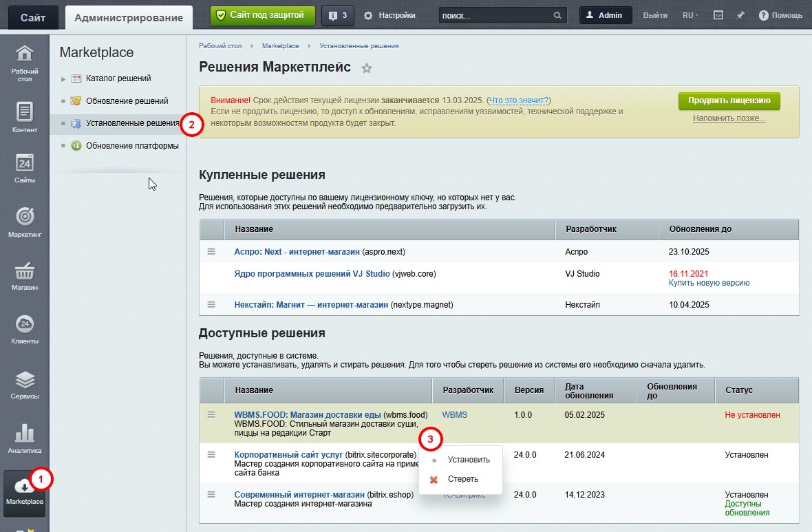Switch to the Сайт tab
The height and width of the screenshot is (532, 812).
click(x=33, y=17)
